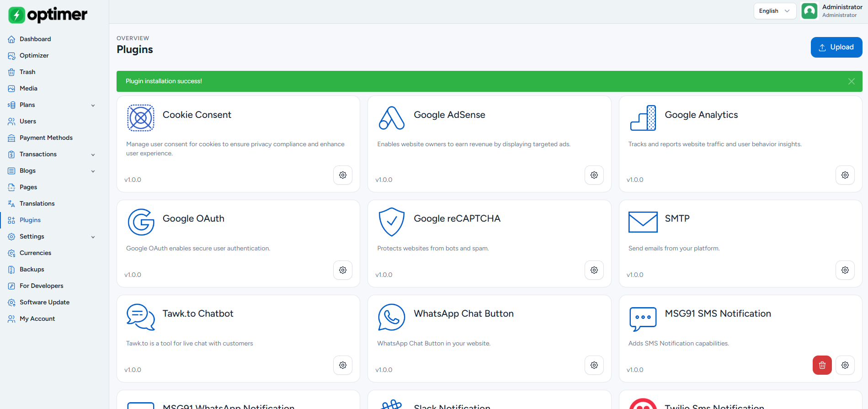This screenshot has width=868, height=409.
Task: Open the Google AdSense settings gear
Action: click(594, 175)
